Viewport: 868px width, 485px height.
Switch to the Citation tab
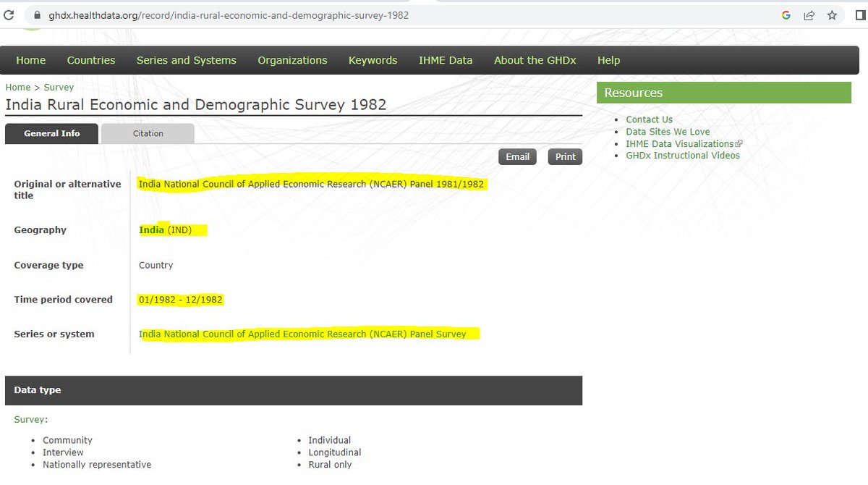pos(148,133)
